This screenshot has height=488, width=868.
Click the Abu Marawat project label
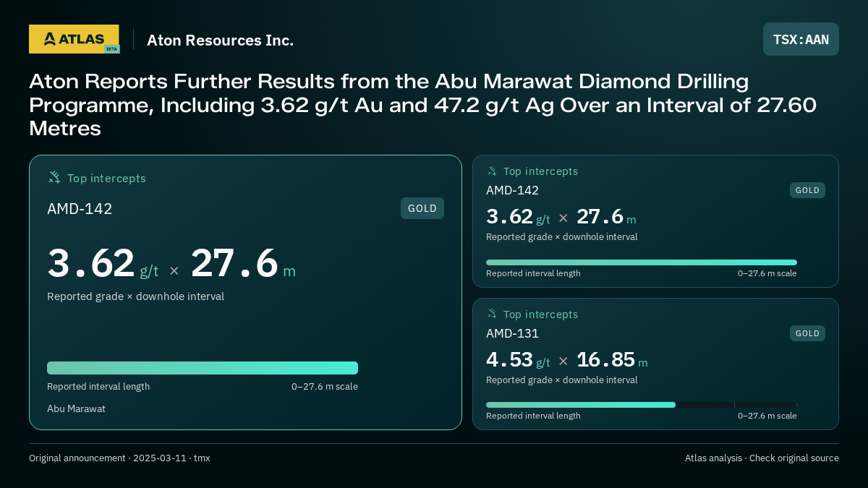pos(76,408)
